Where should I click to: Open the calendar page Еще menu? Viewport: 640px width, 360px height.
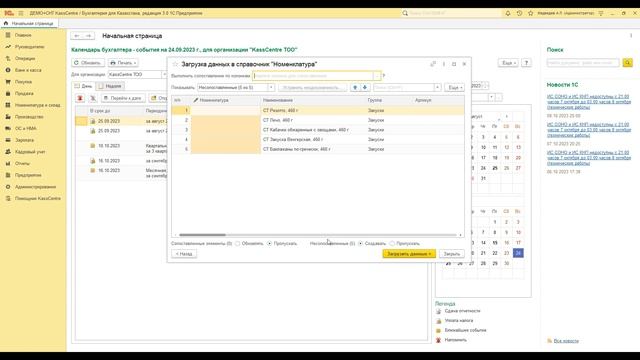pos(509,63)
